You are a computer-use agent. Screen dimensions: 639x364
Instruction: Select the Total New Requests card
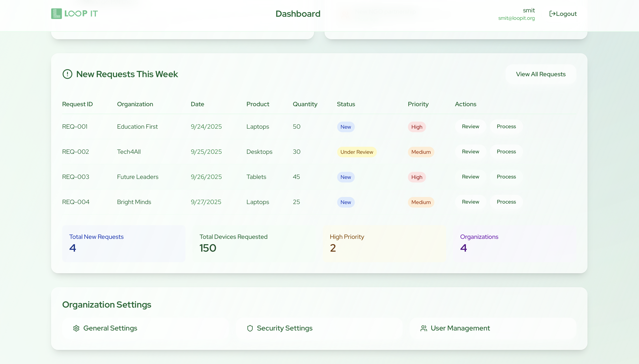click(x=123, y=243)
